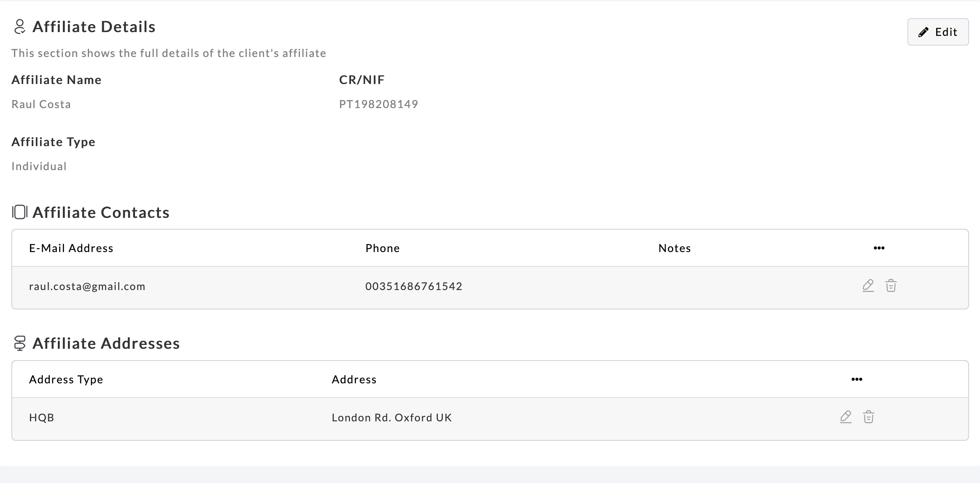Image resolution: width=980 pixels, height=483 pixels.
Task: Click the Phone column header
Action: pos(382,248)
